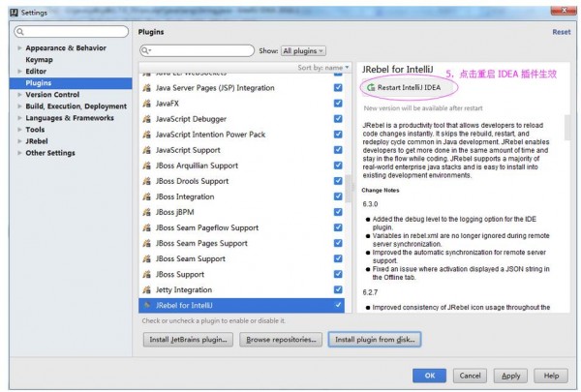Image resolution: width=581 pixels, height=392 pixels.
Task: Click the JRebel for IntelliJ plugin icon
Action: pos(146,305)
